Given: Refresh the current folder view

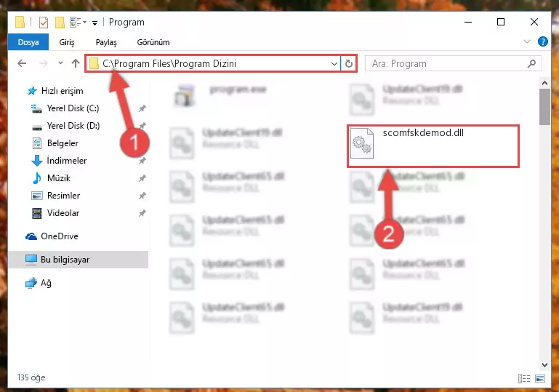Looking at the screenshot, I should pos(349,63).
